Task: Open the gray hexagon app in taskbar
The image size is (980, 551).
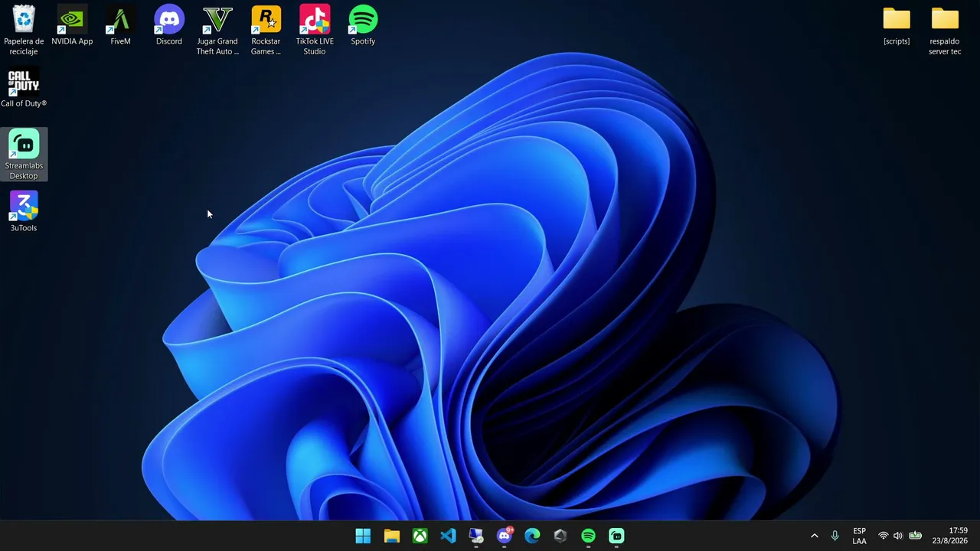Action: pos(560,536)
